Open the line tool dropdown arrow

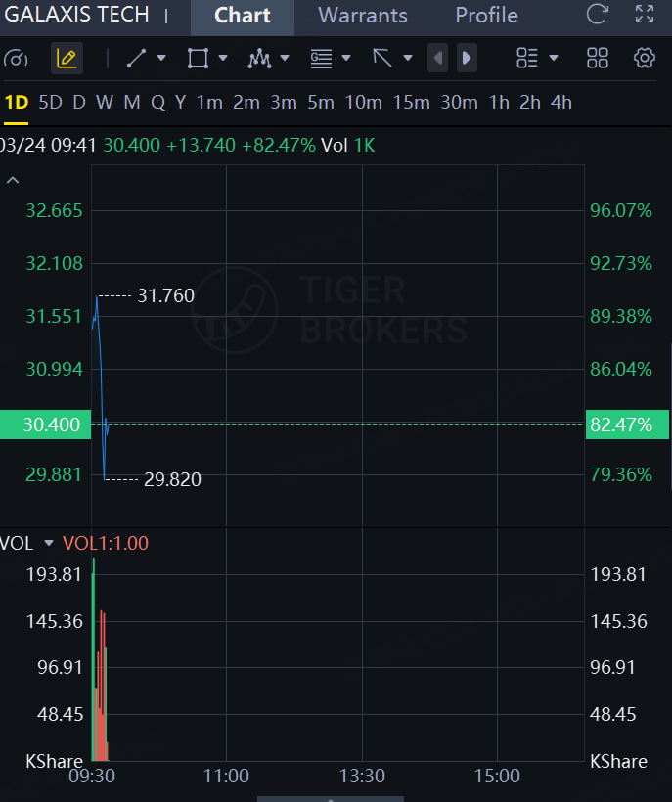click(x=161, y=59)
